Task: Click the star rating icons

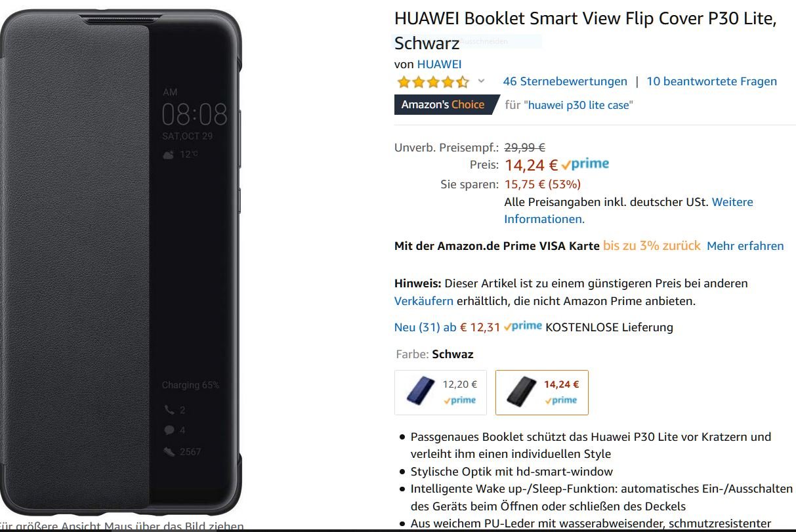Action: [x=433, y=82]
